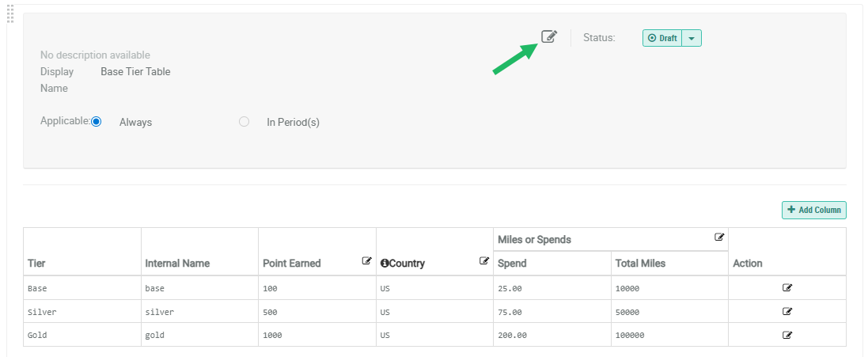Image resolution: width=868 pixels, height=357 pixels.
Task: Click the edit pencil icon beside Status
Action: coord(549,36)
